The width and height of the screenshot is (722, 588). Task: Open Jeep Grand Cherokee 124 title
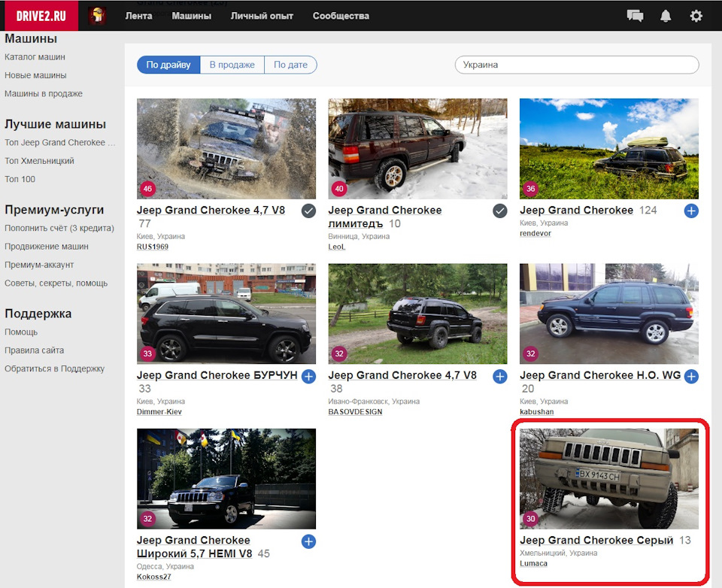(x=577, y=211)
